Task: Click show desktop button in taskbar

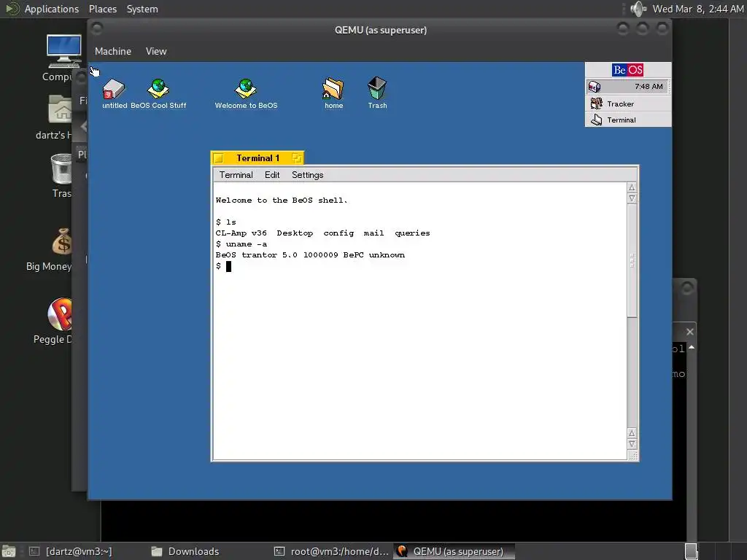Action: (9, 551)
